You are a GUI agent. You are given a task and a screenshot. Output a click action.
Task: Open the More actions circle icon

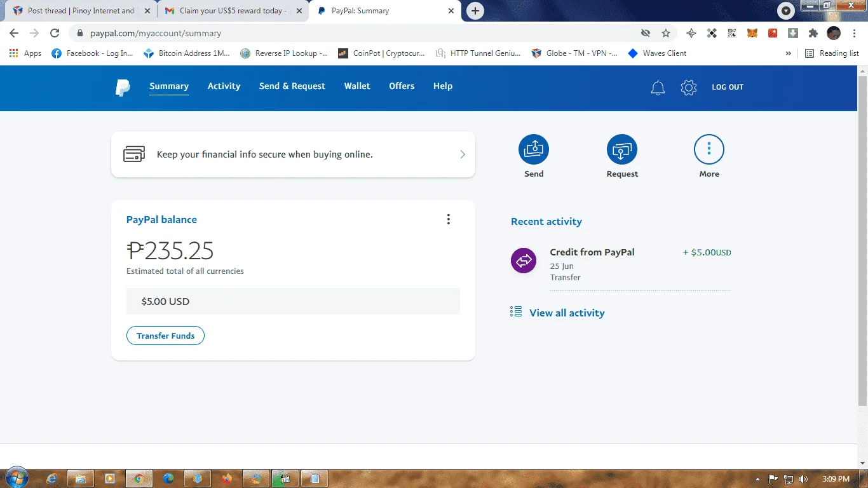[x=709, y=150]
